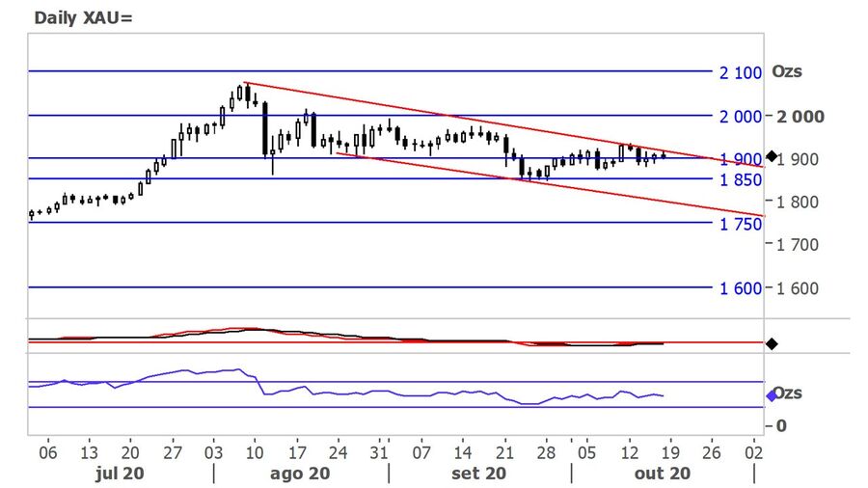This screenshot has height=488, width=868.
Task: Click the 1 800 axis value
Action: (798, 202)
